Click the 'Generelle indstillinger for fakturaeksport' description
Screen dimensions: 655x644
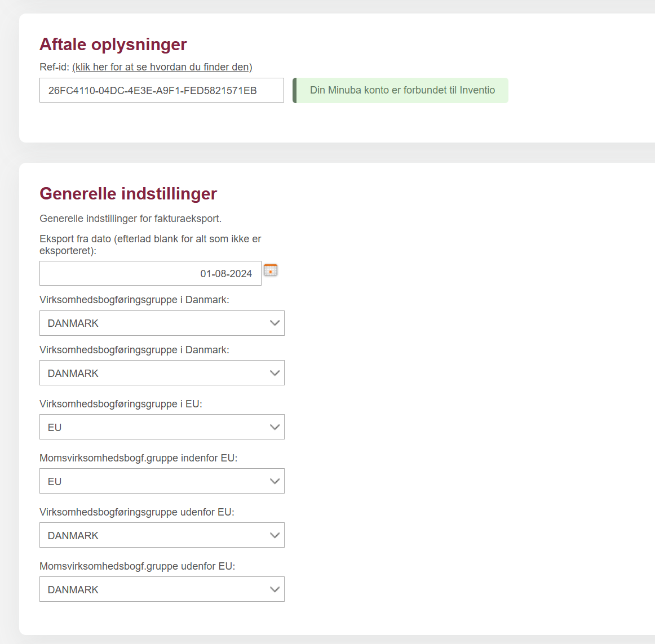[130, 219]
